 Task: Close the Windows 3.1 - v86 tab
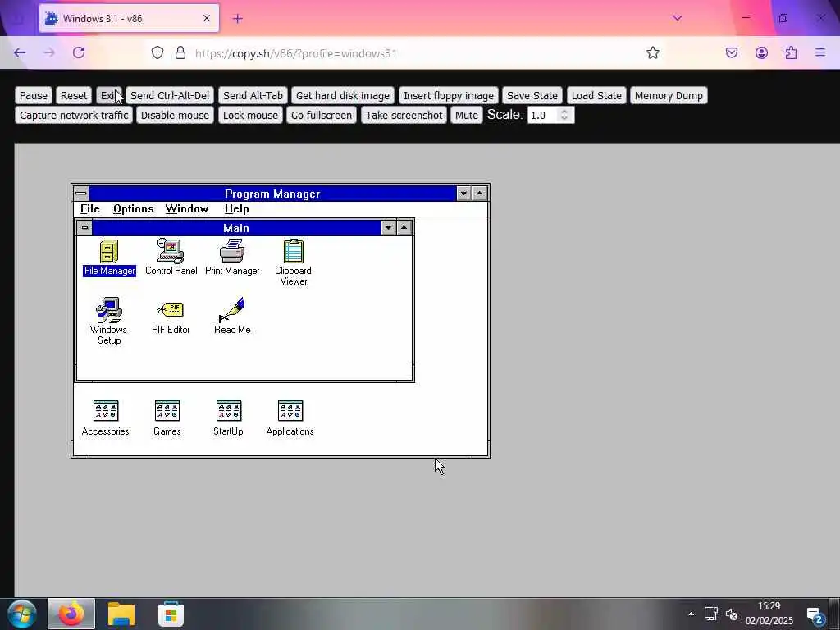coord(207,18)
